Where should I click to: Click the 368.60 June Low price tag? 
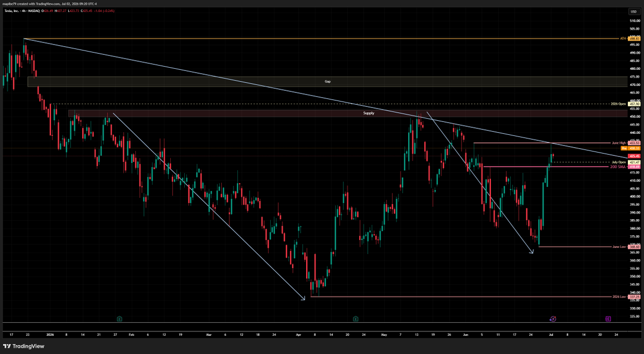click(634, 247)
